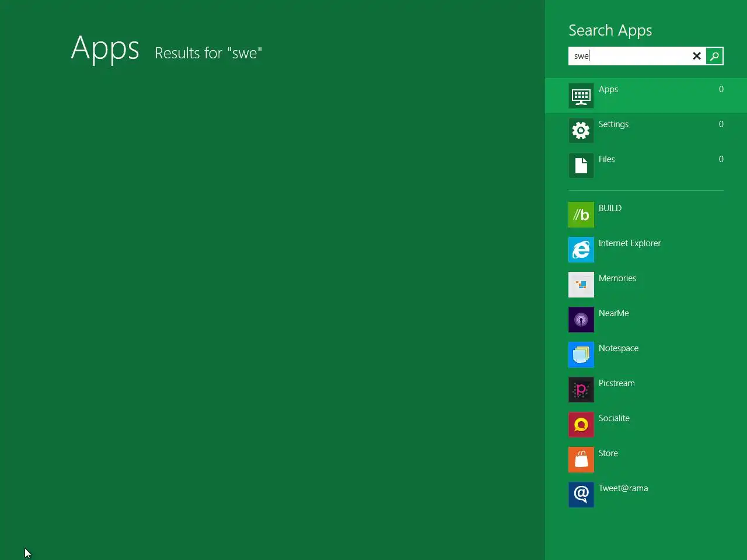Click the search magnifier button
This screenshot has width=747, height=560.
pyautogui.click(x=714, y=56)
